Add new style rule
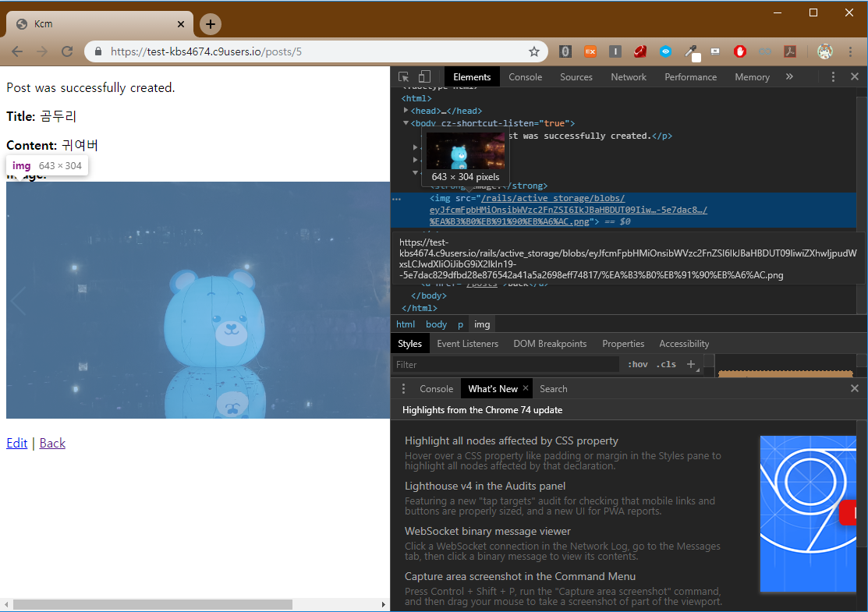This screenshot has height=612, width=868. (691, 364)
